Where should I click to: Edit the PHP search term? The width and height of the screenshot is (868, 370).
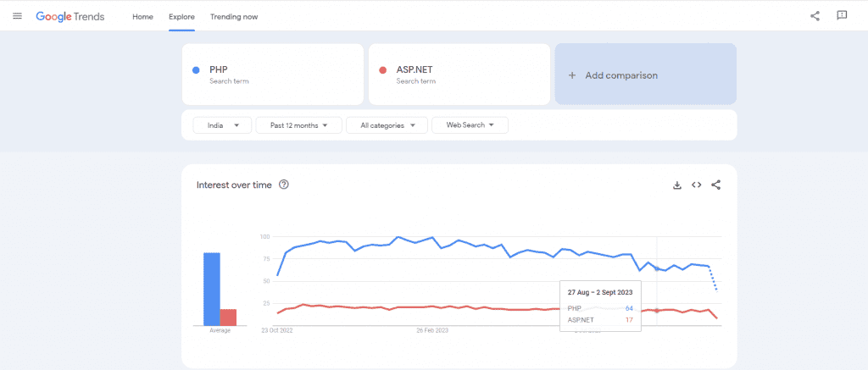point(273,75)
